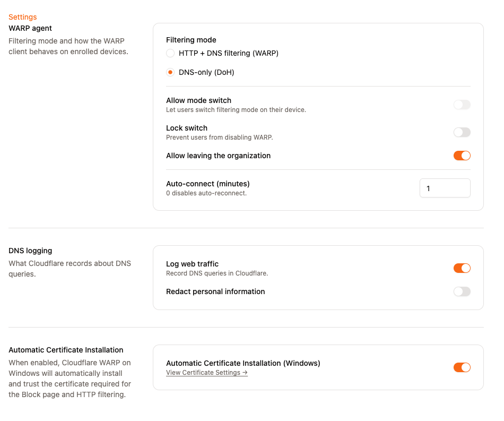Image resolution: width=504 pixels, height=421 pixels.
Task: Enable Redact personal information toggle
Action: [462, 291]
